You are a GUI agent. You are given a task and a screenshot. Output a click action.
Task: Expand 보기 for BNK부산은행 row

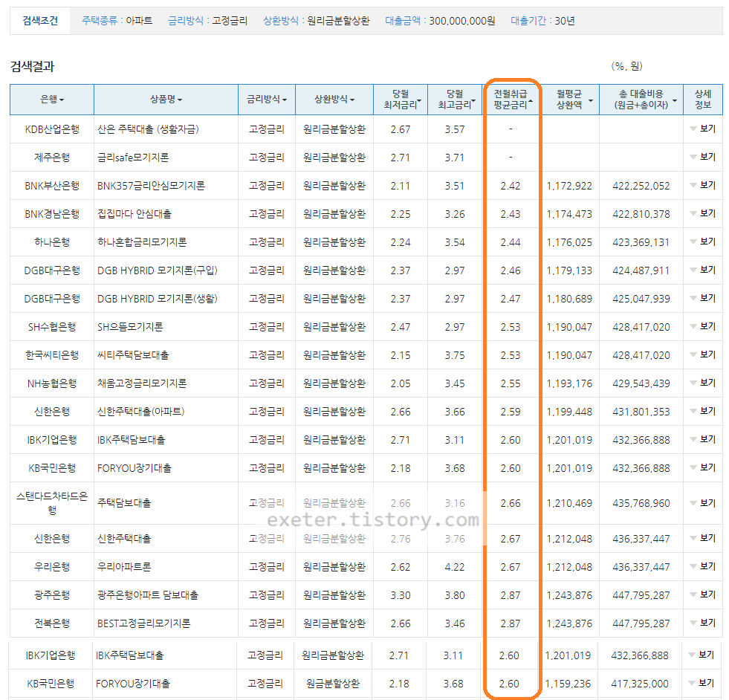[x=703, y=186]
